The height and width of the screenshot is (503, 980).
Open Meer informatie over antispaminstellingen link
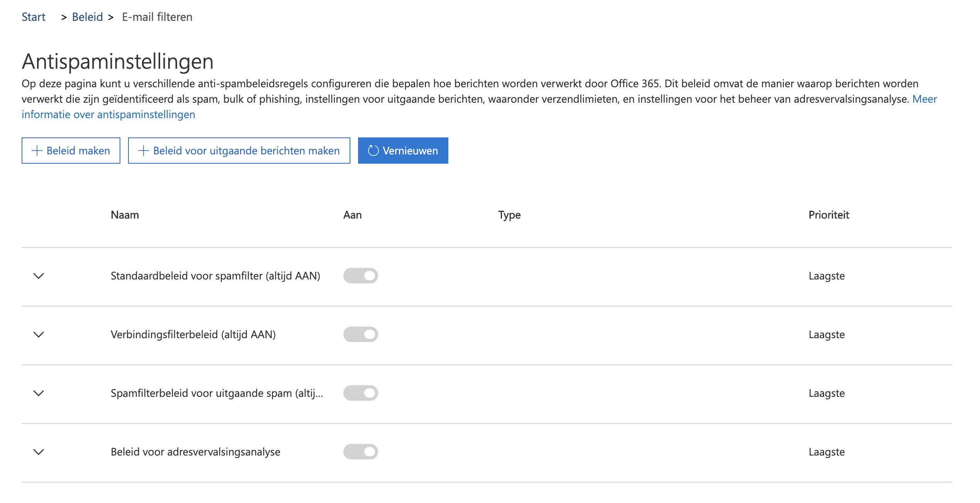point(108,115)
